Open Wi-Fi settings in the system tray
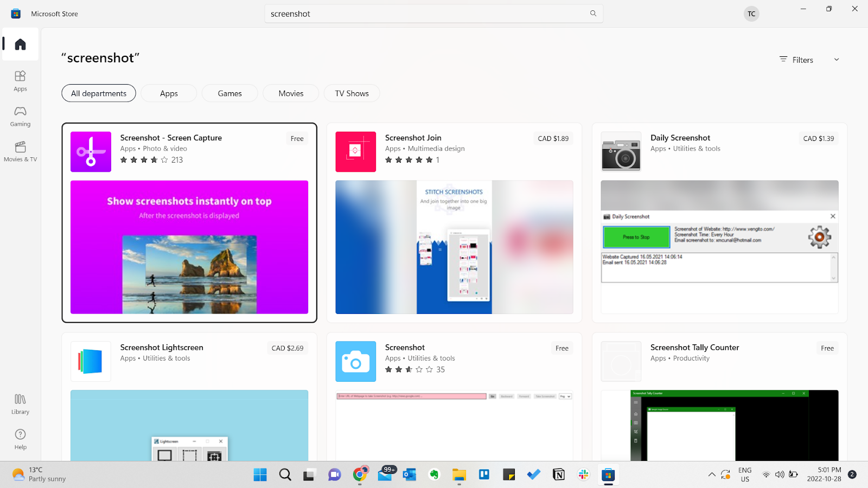Image resolution: width=868 pixels, height=488 pixels. point(766,474)
